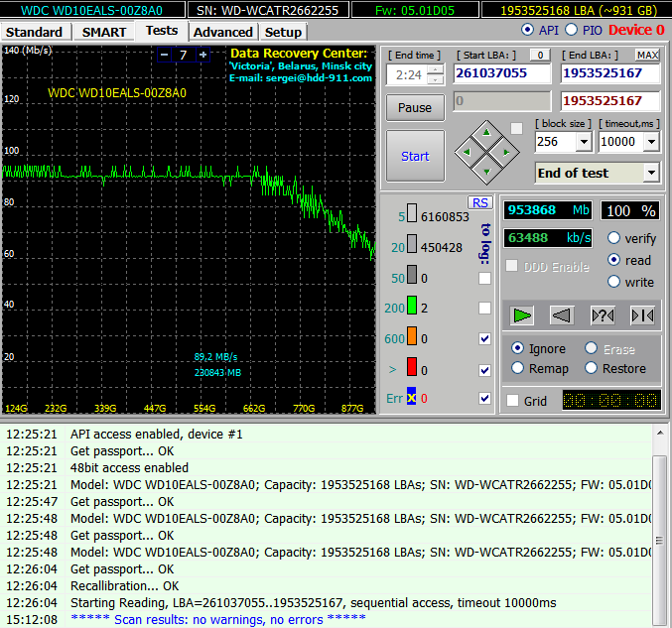The image size is (672, 628).
Task: Click the red current LBA field 1953525167
Action: 610,101
